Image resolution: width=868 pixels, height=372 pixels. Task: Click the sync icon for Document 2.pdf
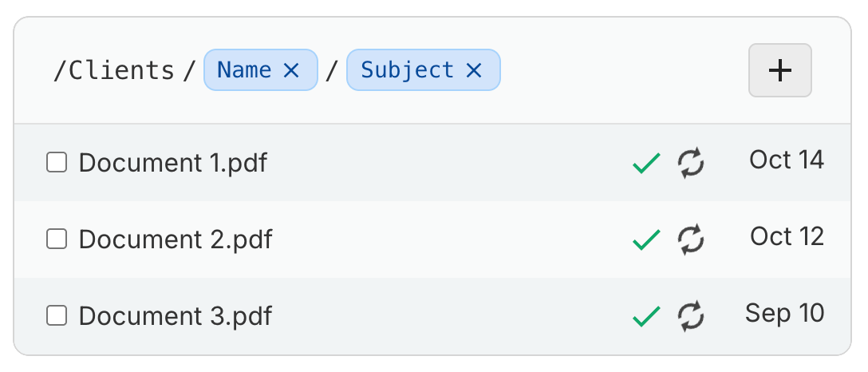[691, 239]
